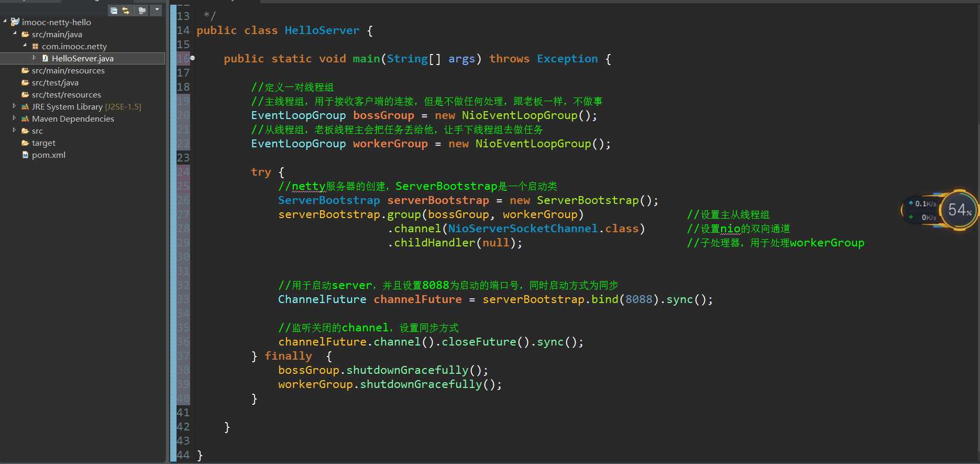Click the JRE System Library icon
The image size is (980, 464).
(x=25, y=106)
